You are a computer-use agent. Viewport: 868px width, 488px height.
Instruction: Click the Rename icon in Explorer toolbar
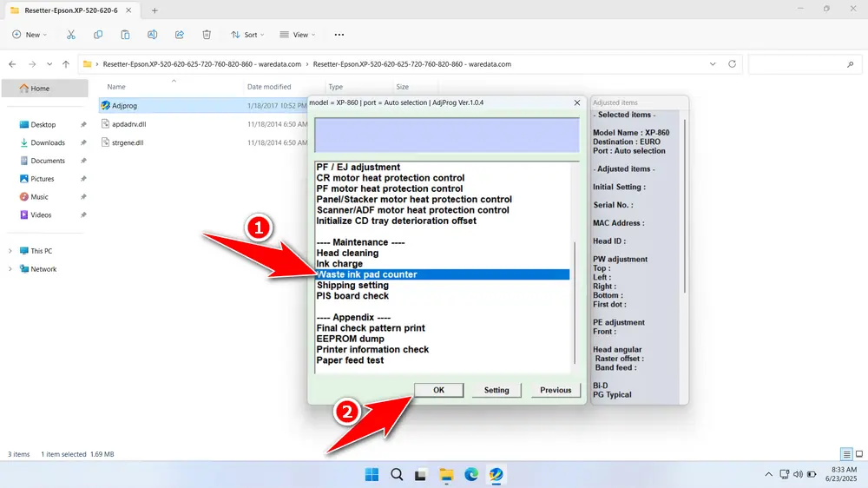tap(152, 35)
